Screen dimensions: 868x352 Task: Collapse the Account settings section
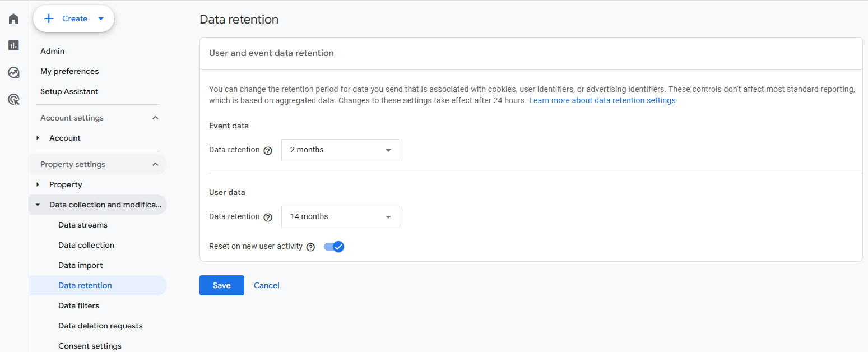155,118
